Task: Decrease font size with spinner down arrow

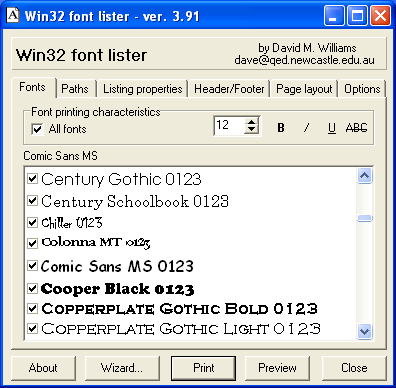Action: coord(252,130)
